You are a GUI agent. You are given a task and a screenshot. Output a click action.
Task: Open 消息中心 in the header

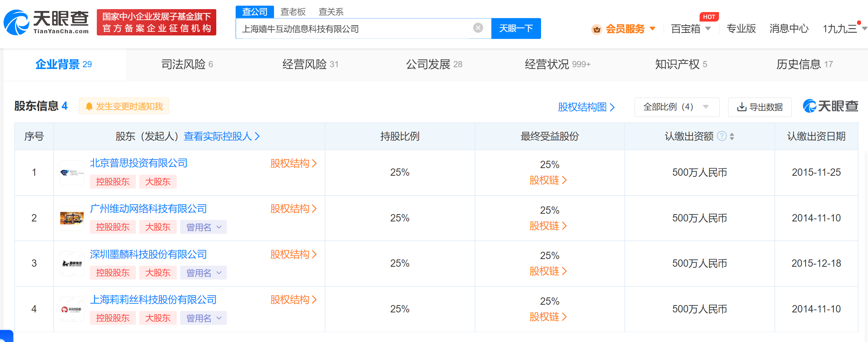point(789,28)
